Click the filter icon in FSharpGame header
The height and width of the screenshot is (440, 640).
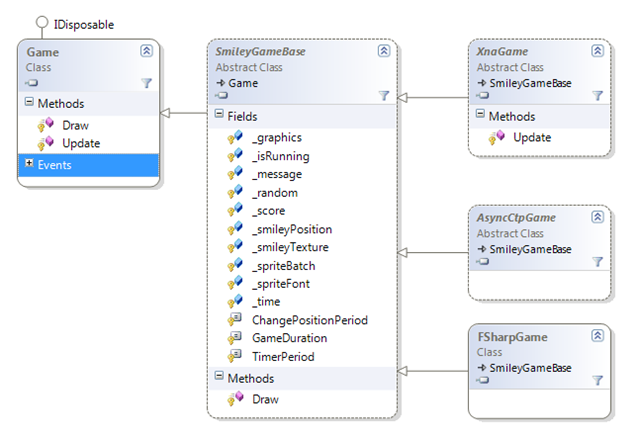(598, 380)
